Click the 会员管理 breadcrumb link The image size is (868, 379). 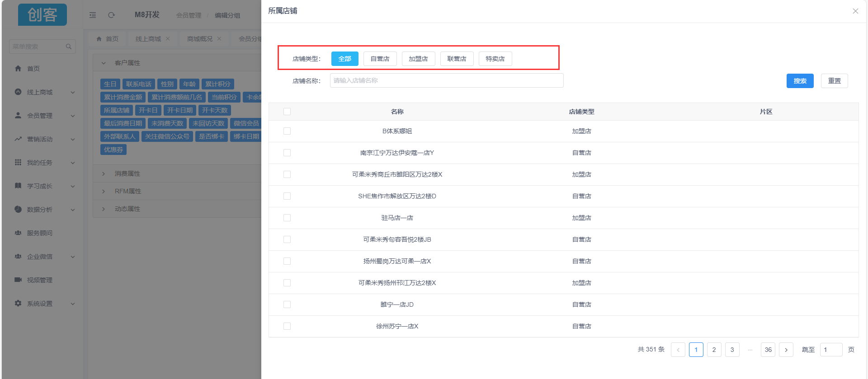click(189, 15)
